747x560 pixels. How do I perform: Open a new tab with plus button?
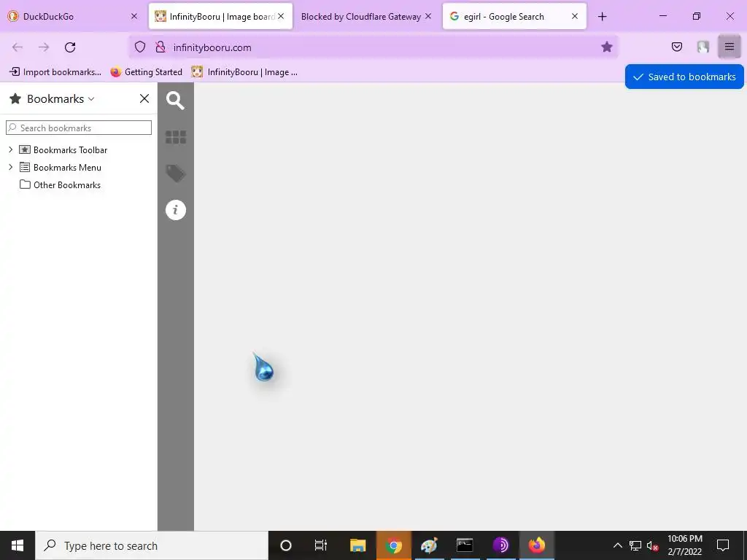tap(602, 17)
